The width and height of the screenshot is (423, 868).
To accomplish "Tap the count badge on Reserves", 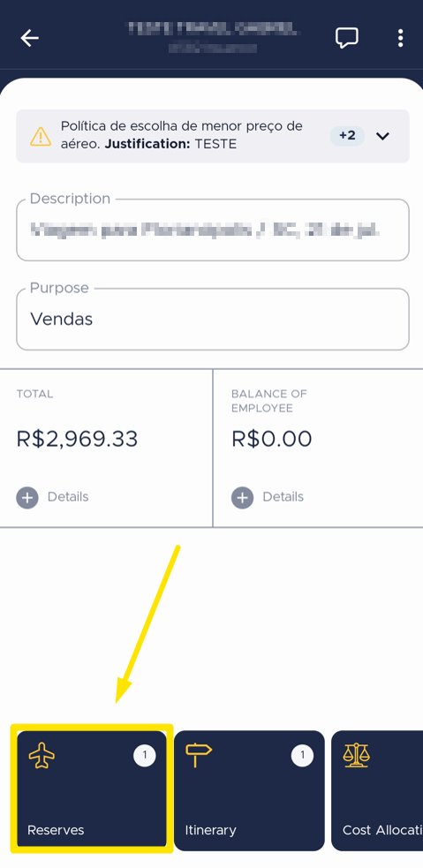I will click(x=145, y=755).
